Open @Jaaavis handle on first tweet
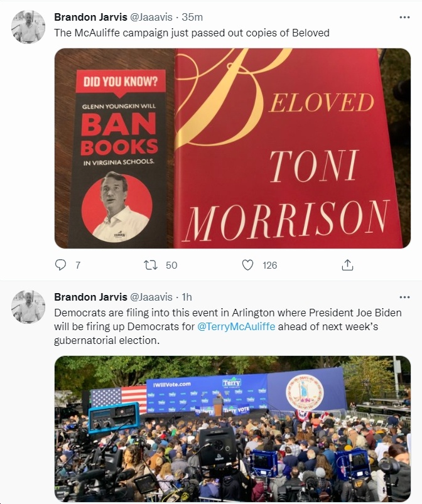Screen dimensions: 422x504 point(151,17)
